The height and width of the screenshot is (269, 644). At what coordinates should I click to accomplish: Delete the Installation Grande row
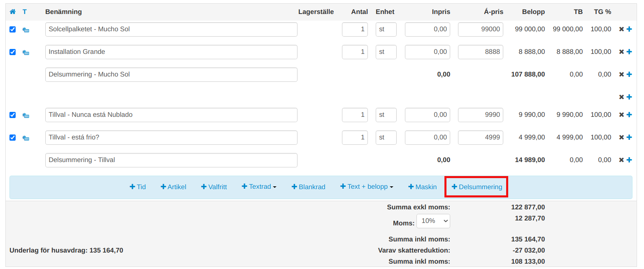click(x=621, y=52)
